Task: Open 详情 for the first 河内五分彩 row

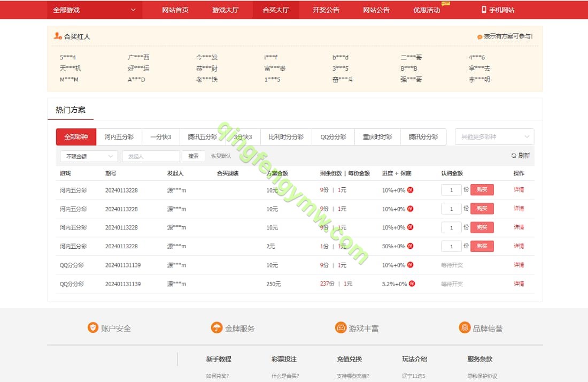Action: [x=519, y=190]
